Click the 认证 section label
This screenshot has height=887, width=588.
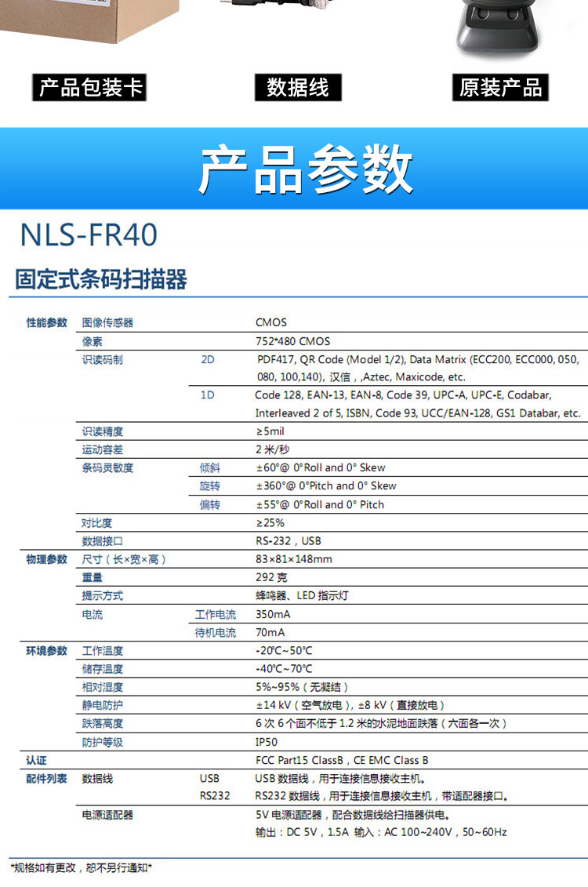(36, 761)
